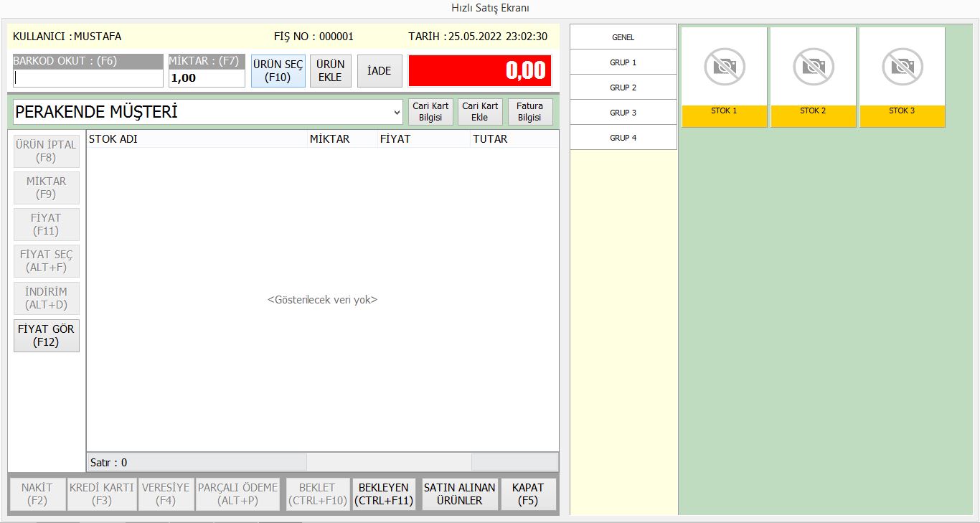Select the STOK 2 product tile
Screen dimensions: 980x523
(x=813, y=77)
